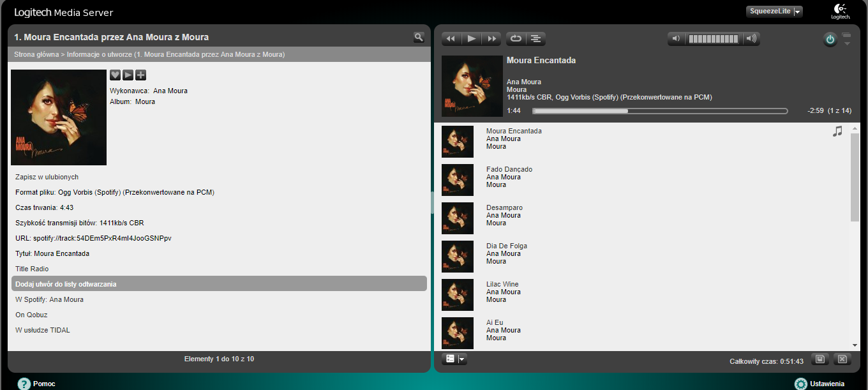Image resolution: width=868 pixels, height=390 pixels.
Task: Save the current playlist
Action: [820, 359]
